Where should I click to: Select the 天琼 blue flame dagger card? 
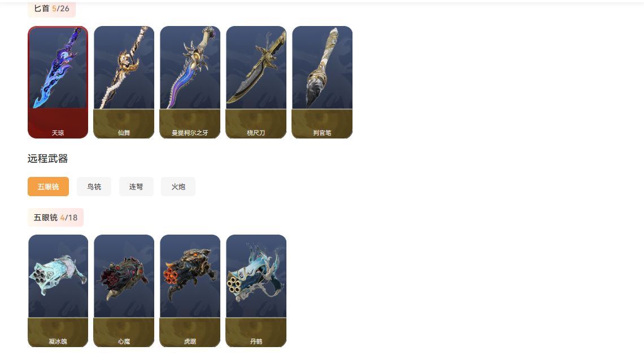coord(58,82)
